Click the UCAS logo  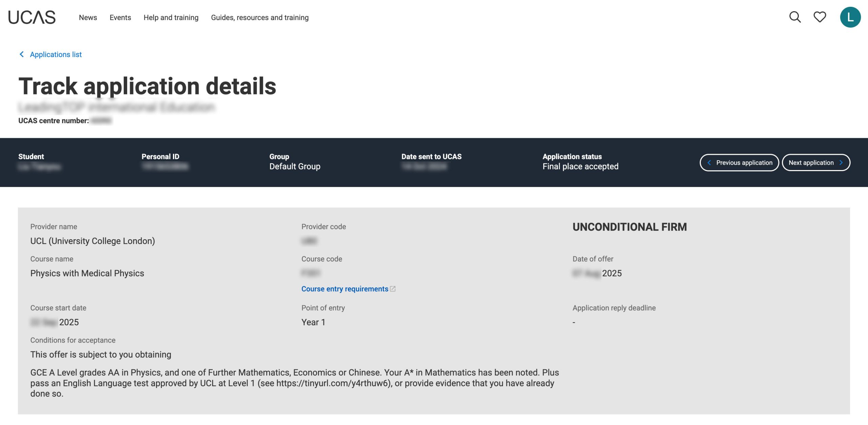coord(32,17)
